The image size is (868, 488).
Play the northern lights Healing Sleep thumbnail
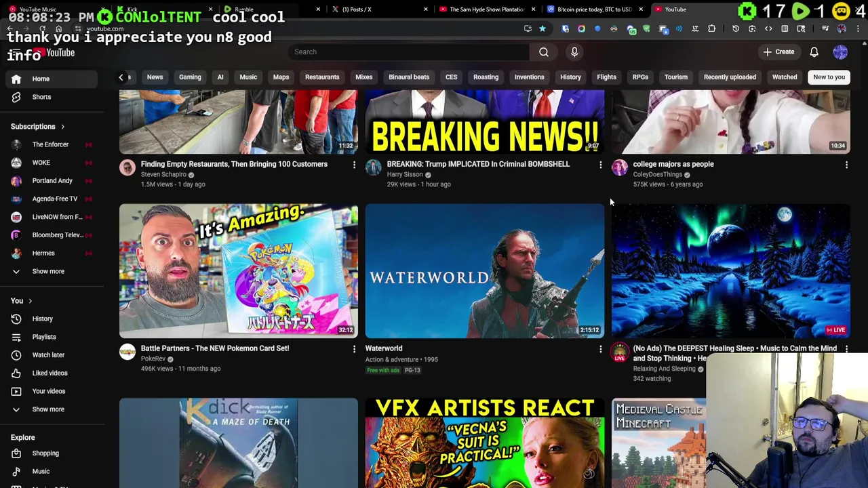click(x=731, y=271)
